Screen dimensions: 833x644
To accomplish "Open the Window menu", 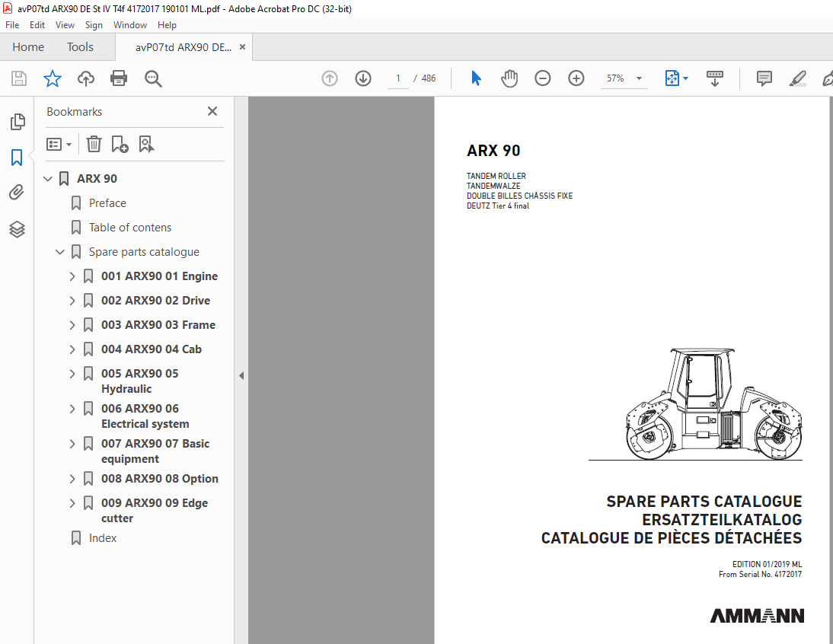I will pyautogui.click(x=130, y=25).
